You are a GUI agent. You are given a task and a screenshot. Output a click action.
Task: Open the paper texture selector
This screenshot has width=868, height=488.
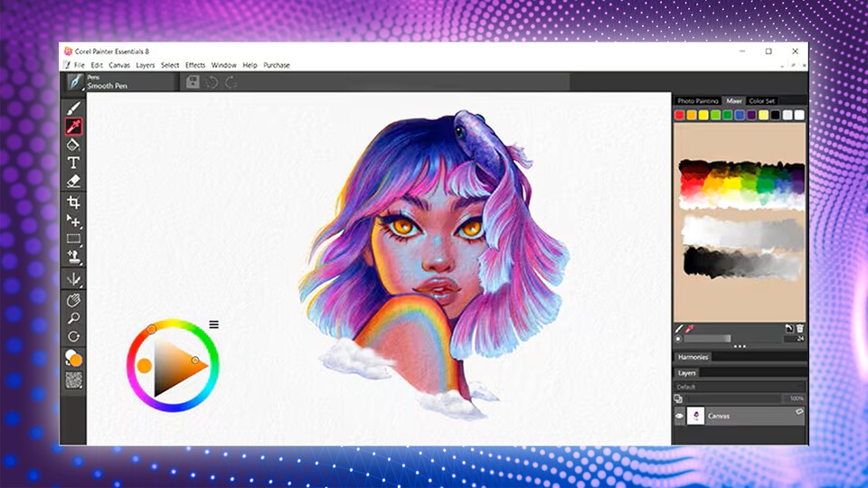pos(73,380)
